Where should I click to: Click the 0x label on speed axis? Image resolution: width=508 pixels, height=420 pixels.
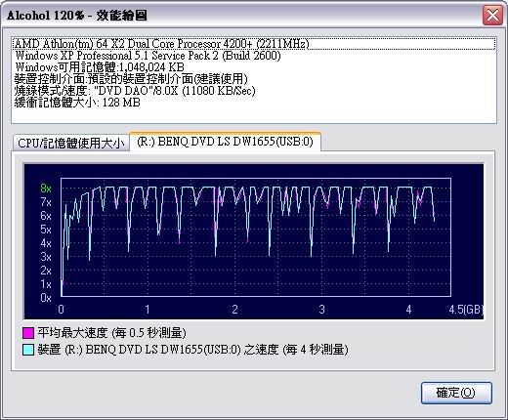coord(46,298)
